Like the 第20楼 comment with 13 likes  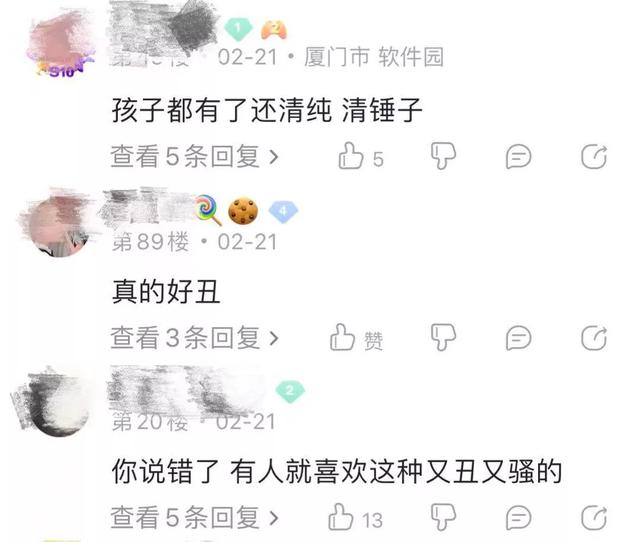340,517
